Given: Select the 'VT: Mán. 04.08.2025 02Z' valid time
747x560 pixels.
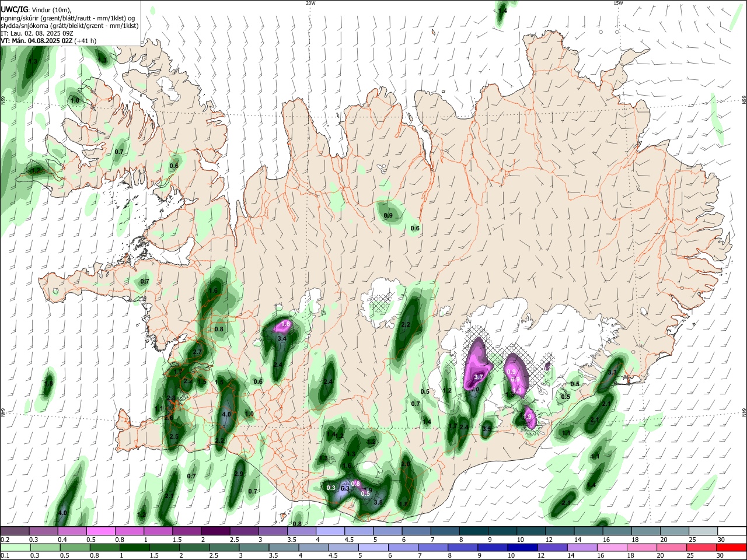Looking at the screenshot, I should point(36,41).
